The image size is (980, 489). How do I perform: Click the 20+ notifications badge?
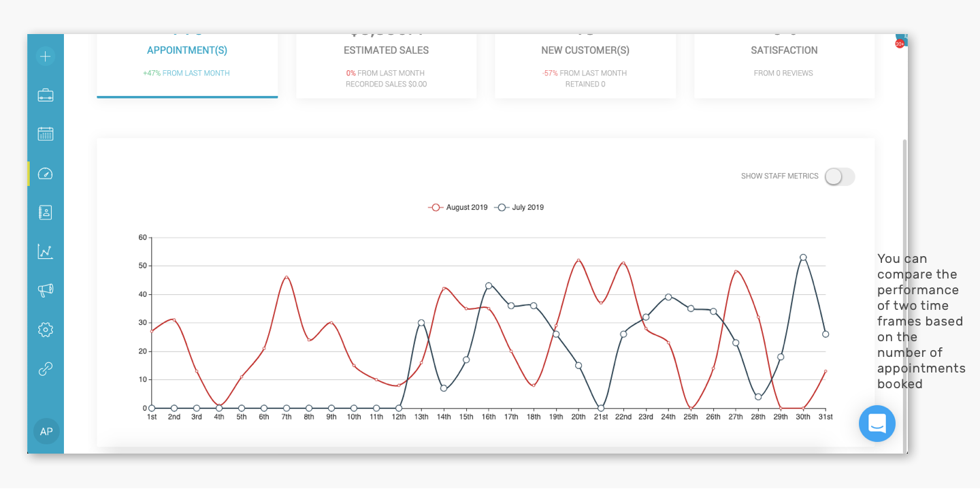click(x=900, y=44)
